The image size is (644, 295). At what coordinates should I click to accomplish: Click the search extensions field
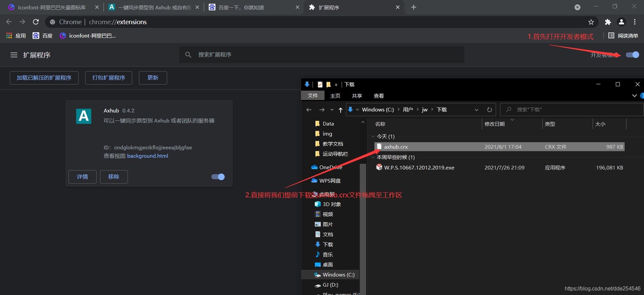pyautogui.click(x=322, y=55)
